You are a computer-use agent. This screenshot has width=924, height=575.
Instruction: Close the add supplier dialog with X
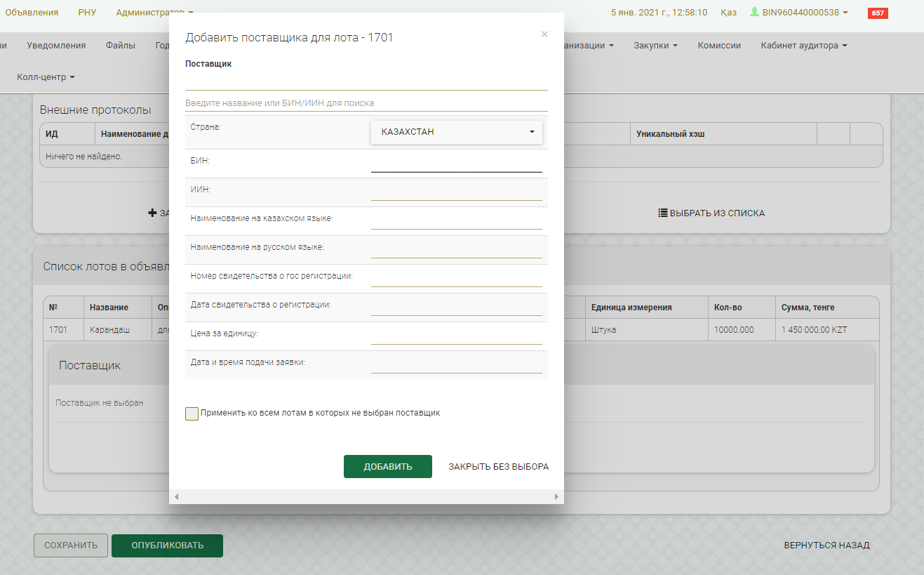pyautogui.click(x=544, y=34)
